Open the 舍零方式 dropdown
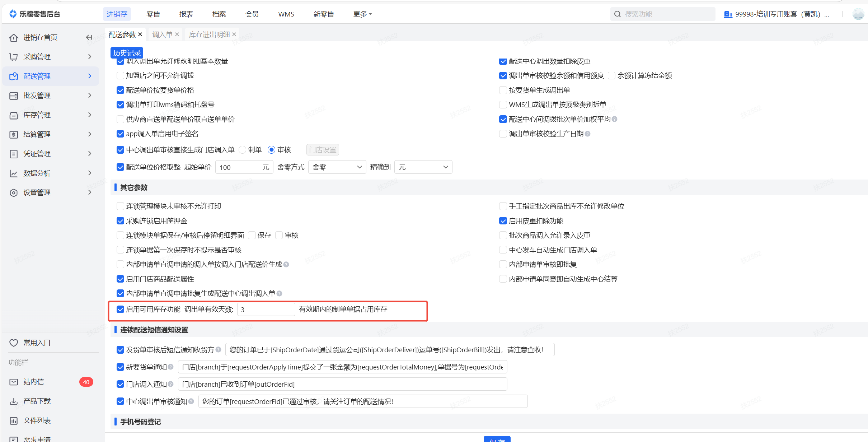868x442 pixels. [337, 167]
